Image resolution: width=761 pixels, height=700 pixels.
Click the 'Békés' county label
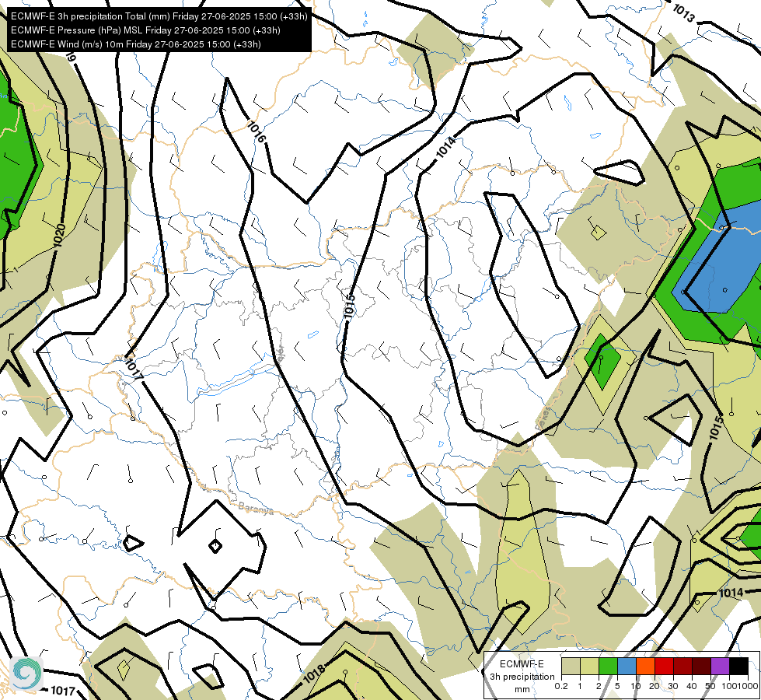[x=543, y=418]
